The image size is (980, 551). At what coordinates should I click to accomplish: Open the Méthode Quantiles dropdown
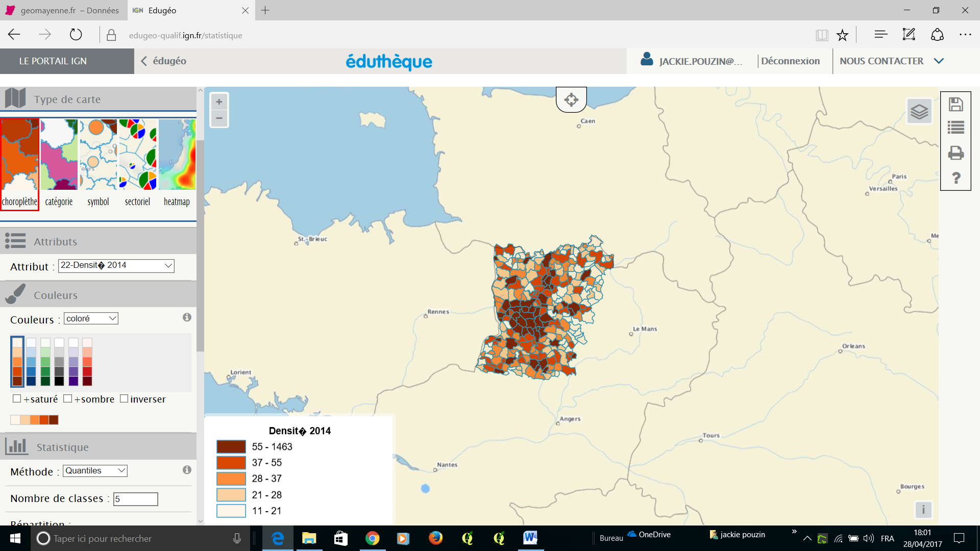[x=95, y=471]
